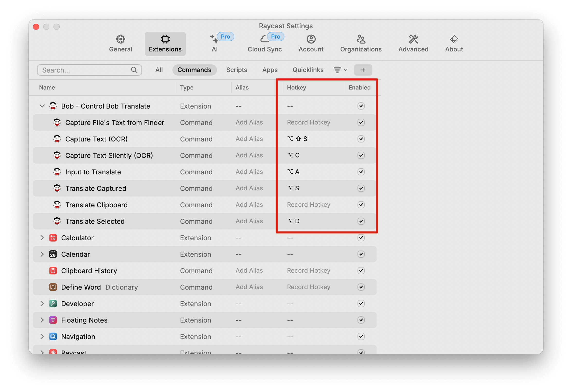Open the AI sparkle icon tab
The height and width of the screenshot is (392, 572).
pos(214,39)
